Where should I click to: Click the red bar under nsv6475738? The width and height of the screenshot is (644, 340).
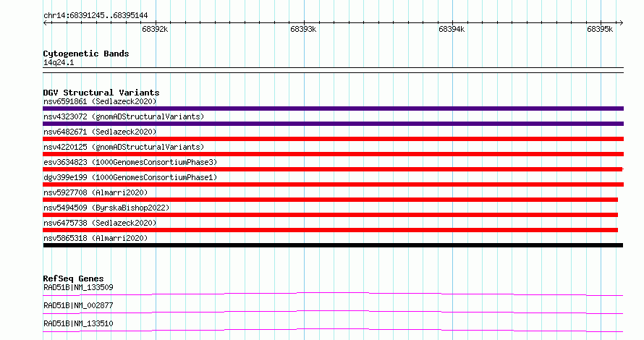(330, 230)
